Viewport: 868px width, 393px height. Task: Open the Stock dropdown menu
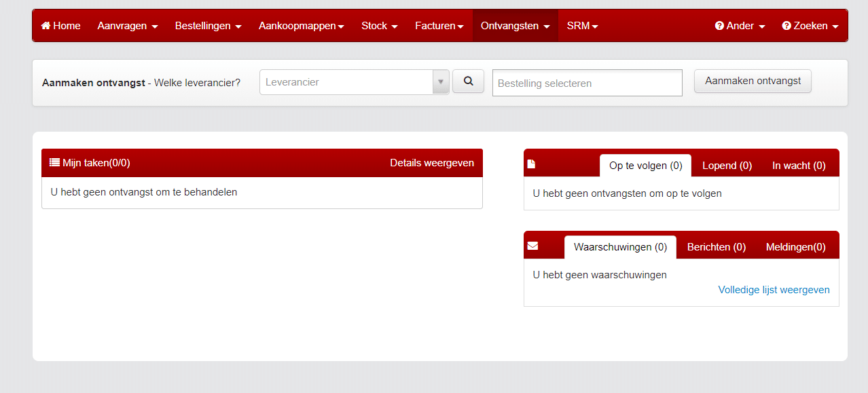[x=380, y=26]
